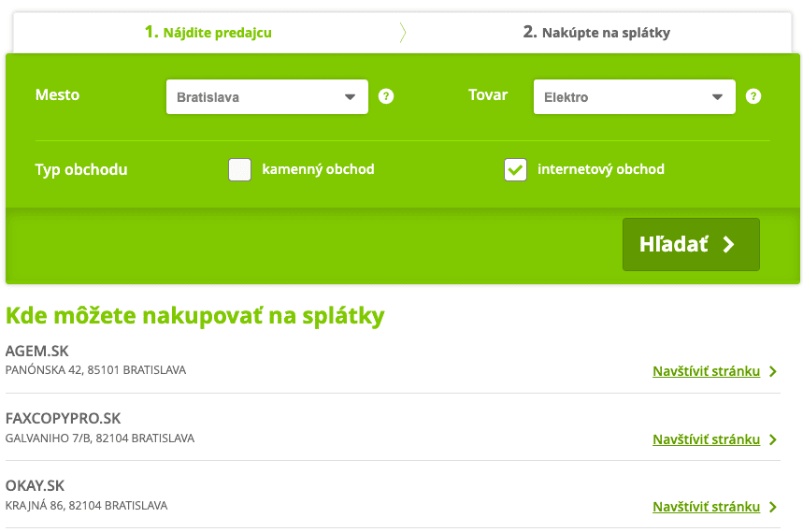
Task: Click the kamenný obchod label text
Action: click(x=318, y=169)
